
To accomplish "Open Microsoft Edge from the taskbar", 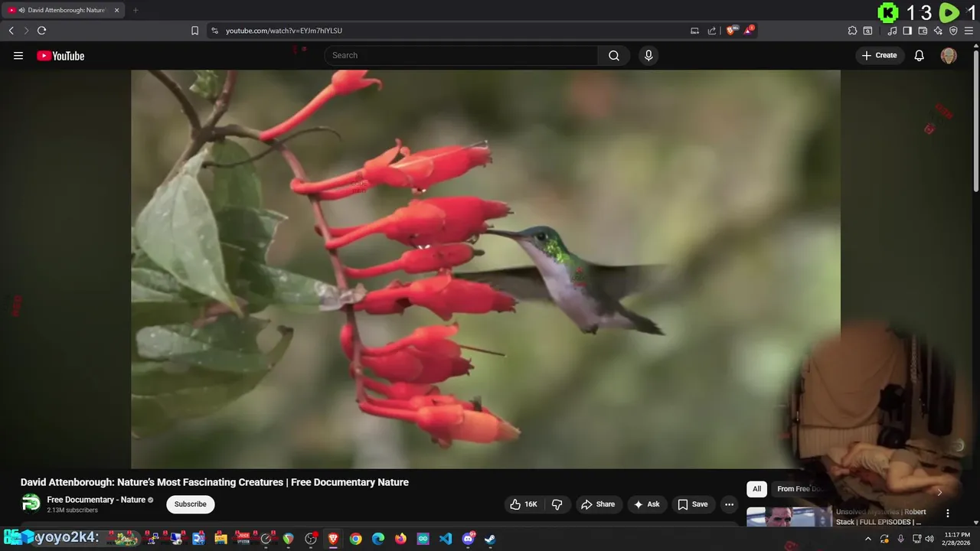I will coord(378,539).
